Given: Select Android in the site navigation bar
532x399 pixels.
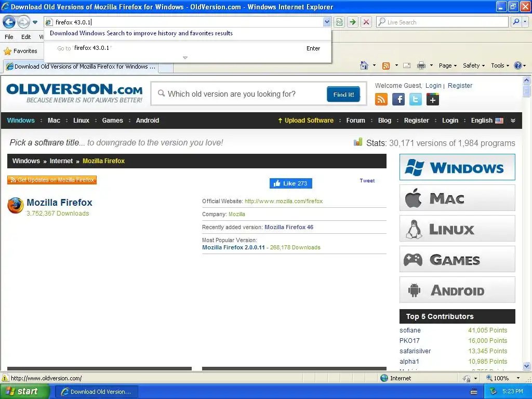Looking at the screenshot, I should click(x=147, y=121).
